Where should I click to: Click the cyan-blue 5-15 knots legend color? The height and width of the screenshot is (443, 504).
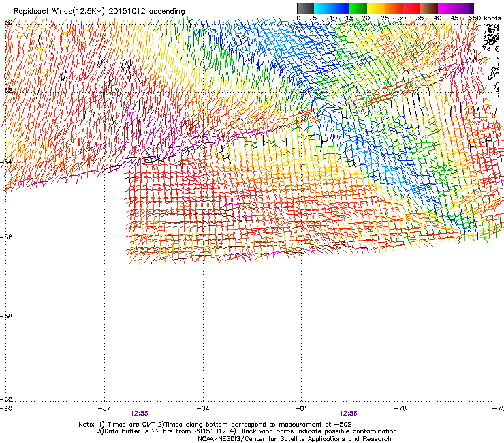[332, 8]
